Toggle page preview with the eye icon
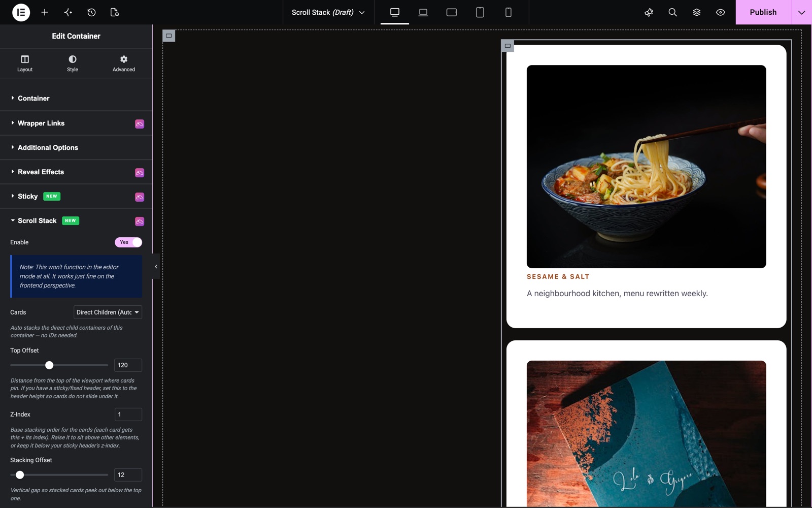 point(720,12)
